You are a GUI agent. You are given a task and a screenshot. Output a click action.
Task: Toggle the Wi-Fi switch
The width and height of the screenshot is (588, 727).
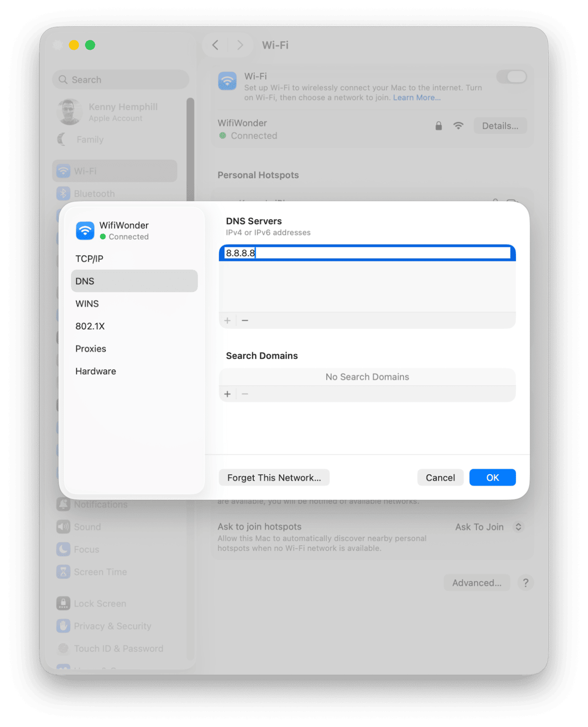coord(512,77)
